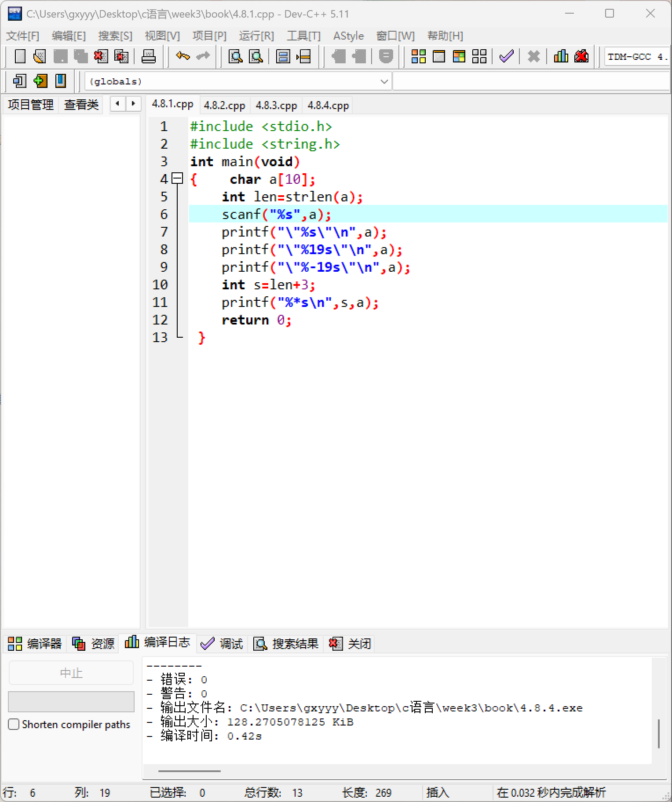This screenshot has height=802, width=672.
Task: Open the Replace tool icon
Action: (x=256, y=57)
